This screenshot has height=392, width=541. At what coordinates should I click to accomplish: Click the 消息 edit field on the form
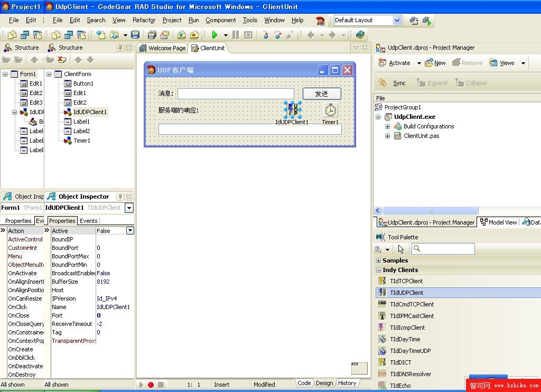click(x=236, y=94)
